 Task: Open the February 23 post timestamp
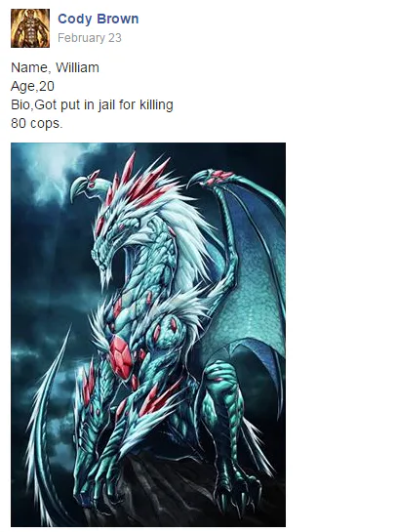point(90,38)
